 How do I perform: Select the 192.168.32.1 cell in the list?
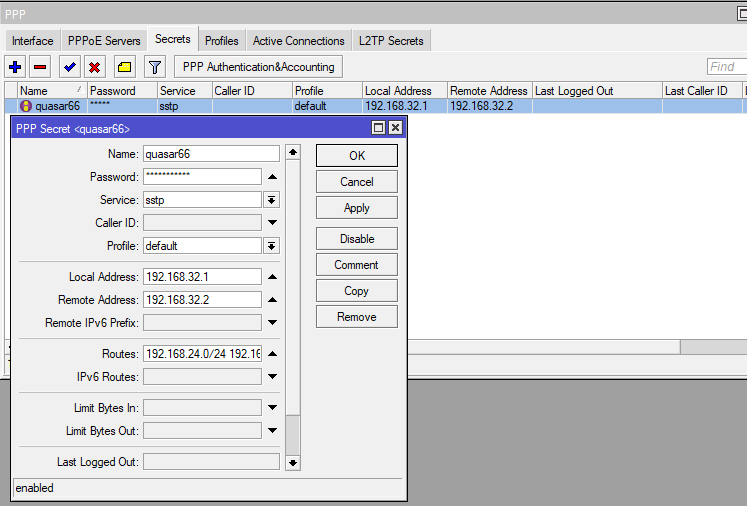coord(405,106)
